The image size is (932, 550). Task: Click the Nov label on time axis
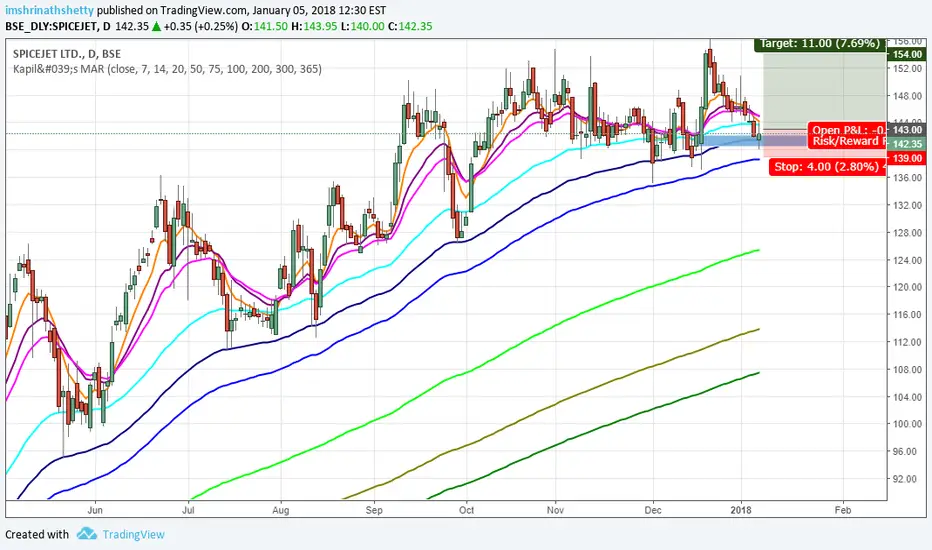pos(555,510)
